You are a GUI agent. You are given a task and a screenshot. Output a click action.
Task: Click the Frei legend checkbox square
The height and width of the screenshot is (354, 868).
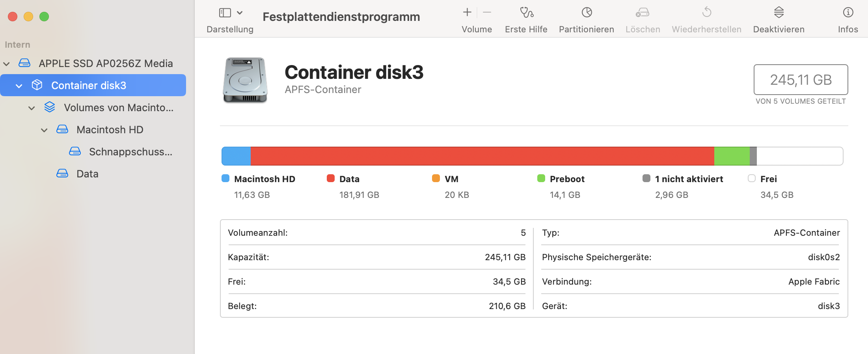[752, 179]
